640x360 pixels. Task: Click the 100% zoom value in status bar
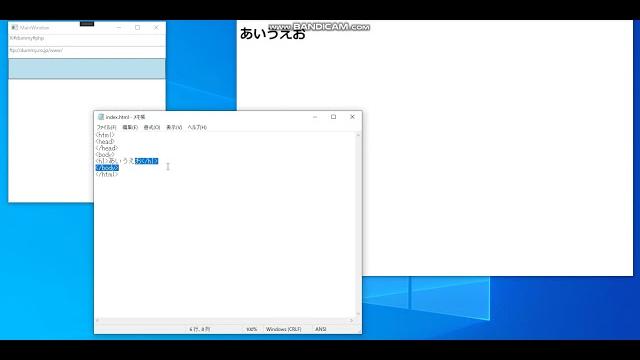[x=251, y=329]
